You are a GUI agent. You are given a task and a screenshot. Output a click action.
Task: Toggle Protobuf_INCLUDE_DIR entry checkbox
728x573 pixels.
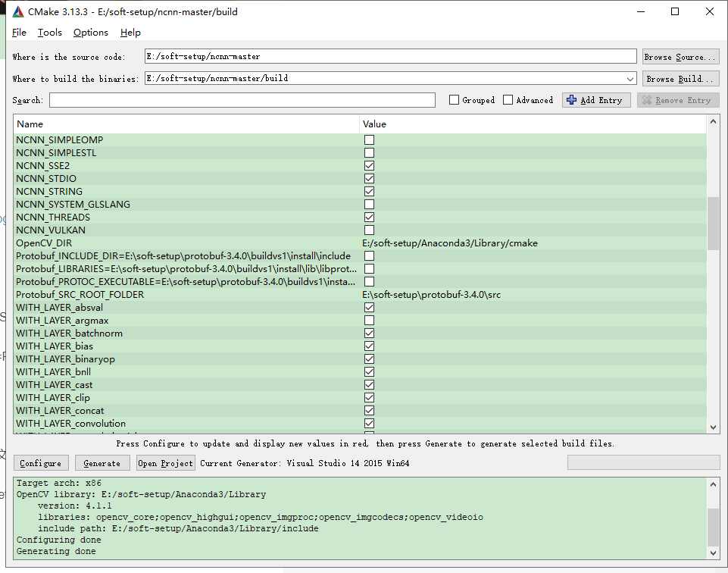point(369,256)
